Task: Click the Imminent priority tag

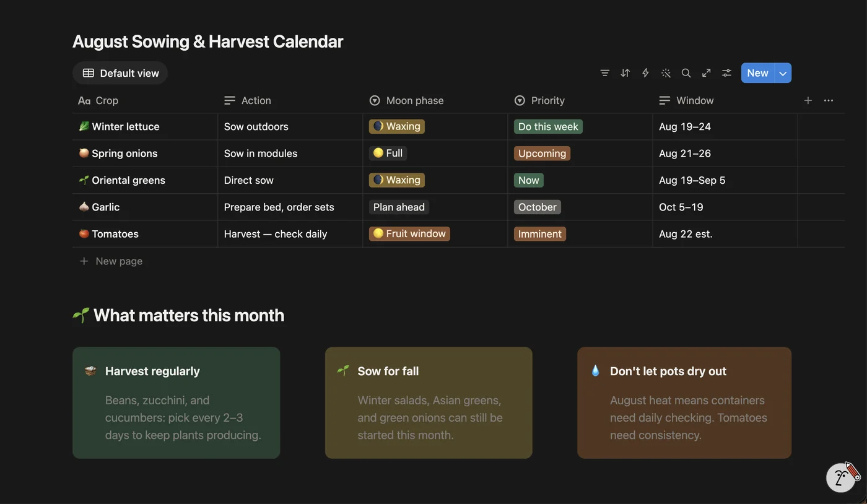Action: pos(540,234)
